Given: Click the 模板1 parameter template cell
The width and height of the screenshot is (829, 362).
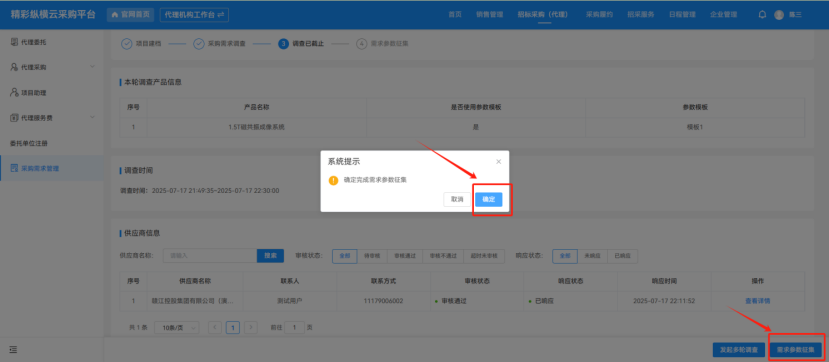Looking at the screenshot, I should (x=695, y=127).
